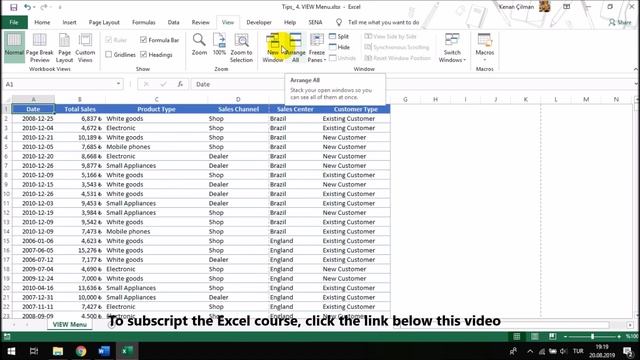The height and width of the screenshot is (360, 640).
Task: Open Page Break Preview
Action: point(40,47)
